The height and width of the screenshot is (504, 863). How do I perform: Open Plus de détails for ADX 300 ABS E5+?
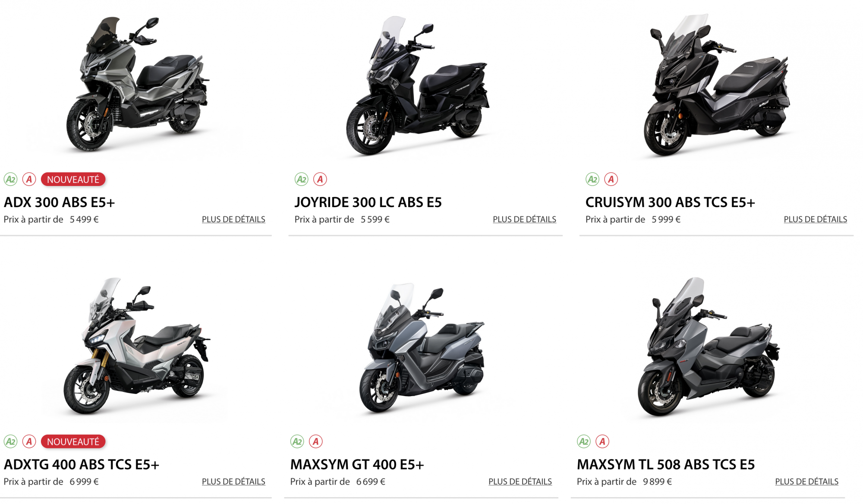tap(233, 219)
